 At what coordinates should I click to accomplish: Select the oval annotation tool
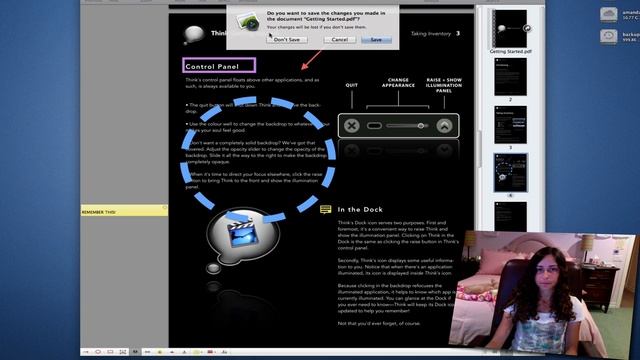tap(98, 352)
